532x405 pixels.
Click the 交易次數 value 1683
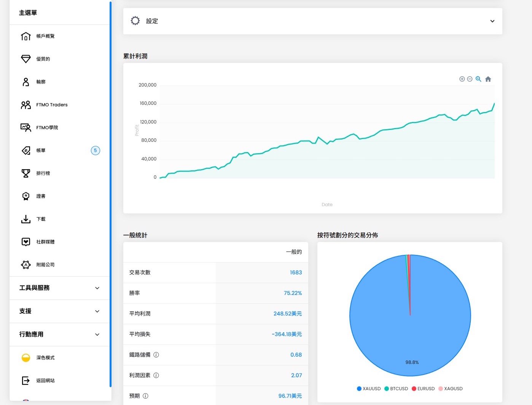pyautogui.click(x=296, y=273)
